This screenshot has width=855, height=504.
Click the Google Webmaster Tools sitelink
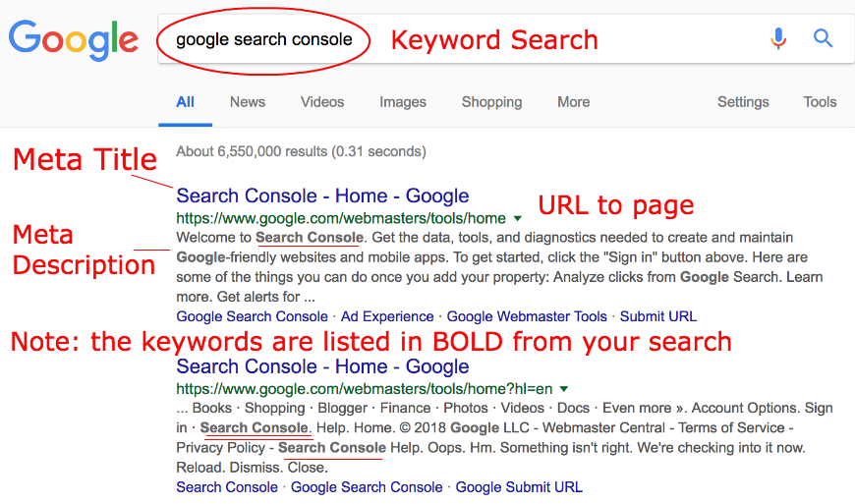(x=527, y=316)
